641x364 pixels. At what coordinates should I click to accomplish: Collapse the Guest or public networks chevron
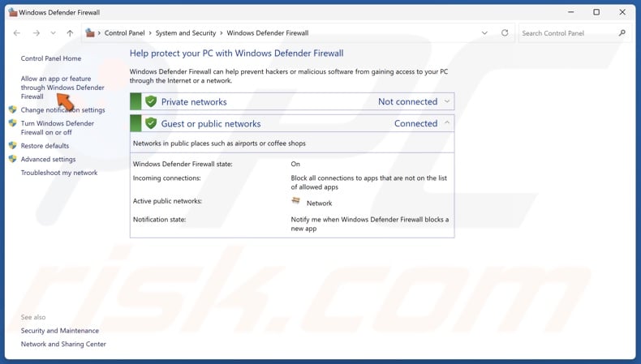(447, 123)
